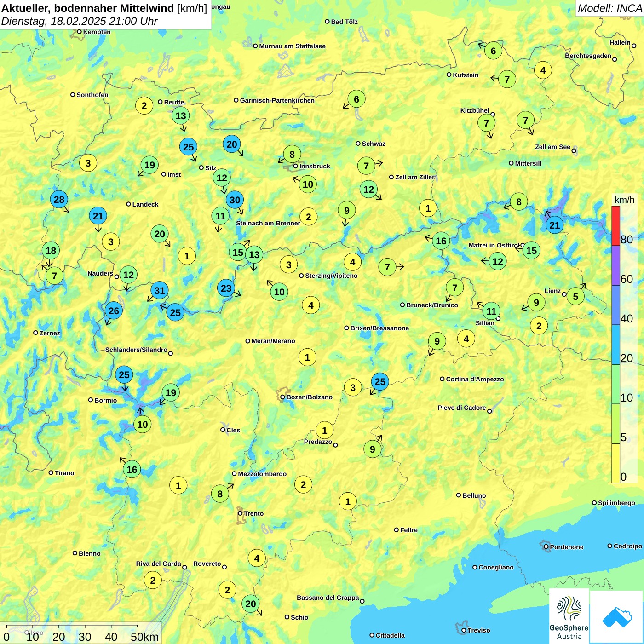Click the 7 km/h marker below Schwaz
The width and height of the screenshot is (644, 644).
coord(366,166)
